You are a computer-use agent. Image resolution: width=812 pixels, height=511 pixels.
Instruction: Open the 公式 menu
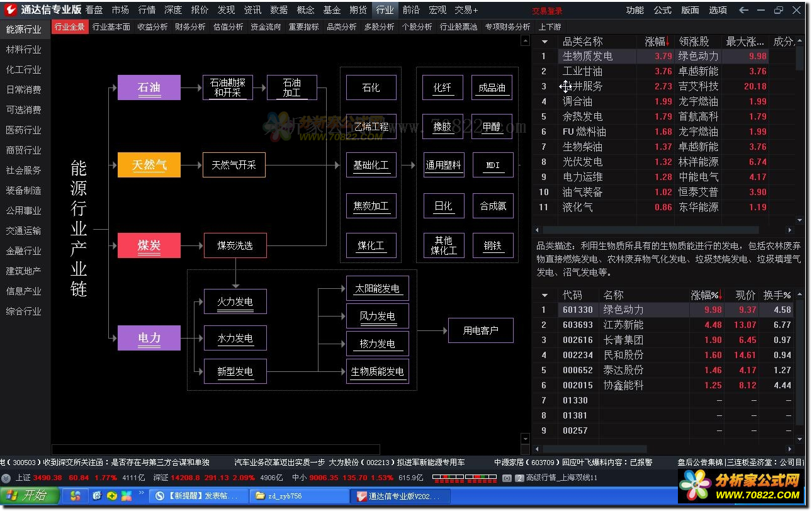[x=663, y=10]
